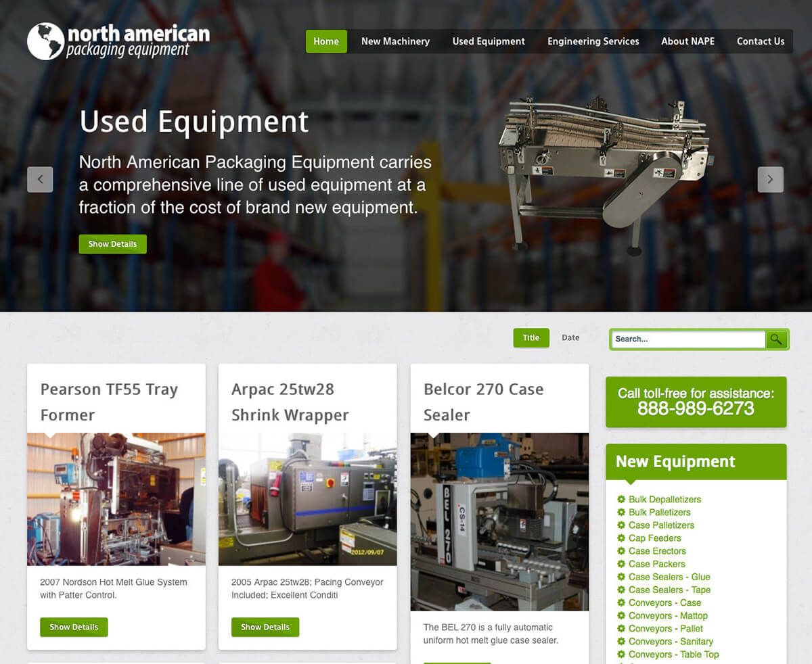812x664 pixels.
Task: Click the text "2007 Nordson Hot Melt Glue System"
Action: click(114, 582)
